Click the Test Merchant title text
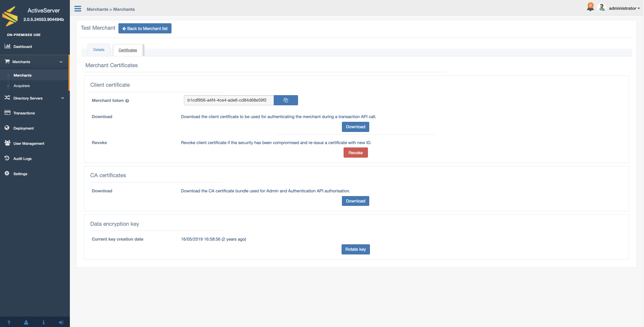The image size is (644, 327). (x=98, y=28)
